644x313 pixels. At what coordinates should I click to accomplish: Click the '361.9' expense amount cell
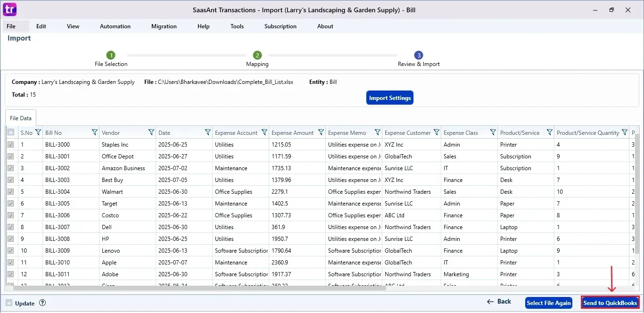coord(297,227)
